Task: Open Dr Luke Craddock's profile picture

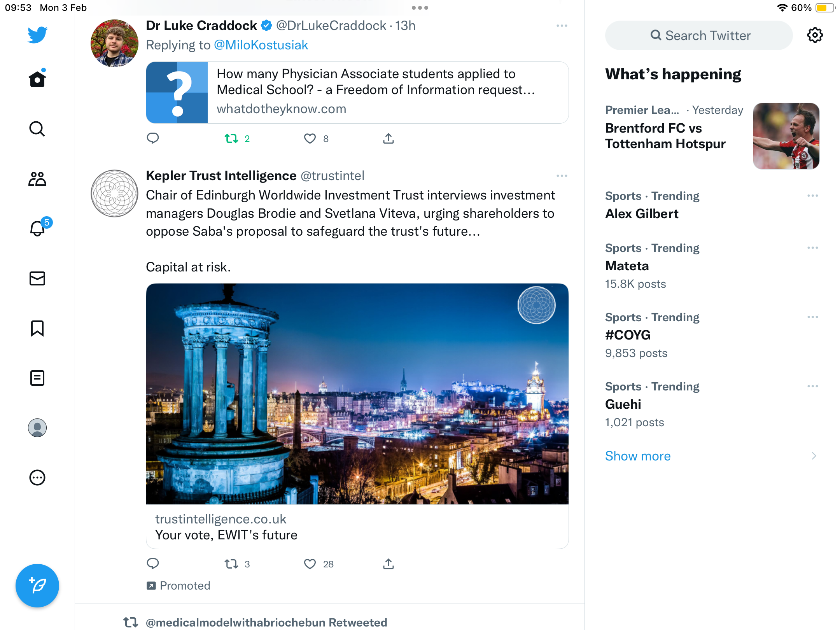Action: (114, 43)
